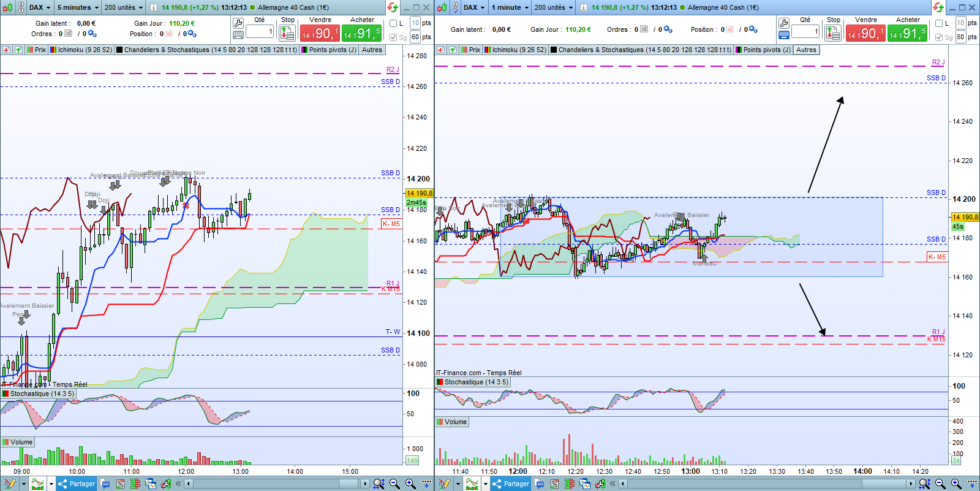
Task: Click the indicators chart icon in left bottom toolbar
Action: (x=38, y=484)
